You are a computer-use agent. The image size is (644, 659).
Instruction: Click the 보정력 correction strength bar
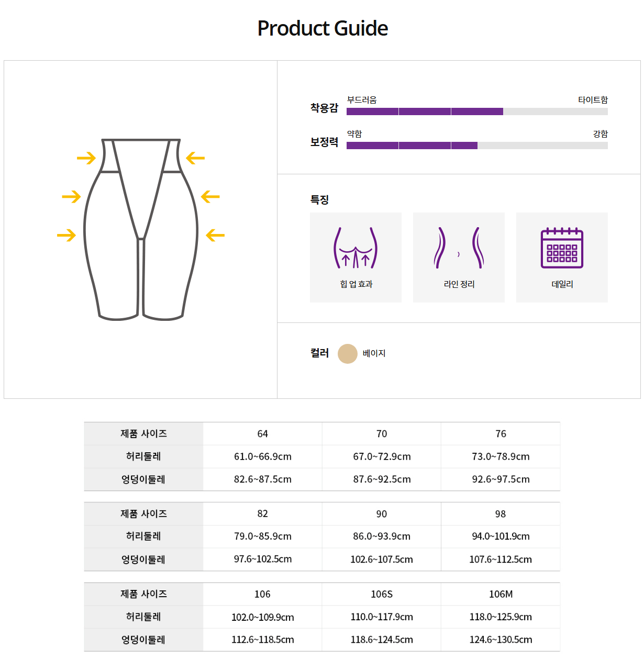(x=476, y=146)
